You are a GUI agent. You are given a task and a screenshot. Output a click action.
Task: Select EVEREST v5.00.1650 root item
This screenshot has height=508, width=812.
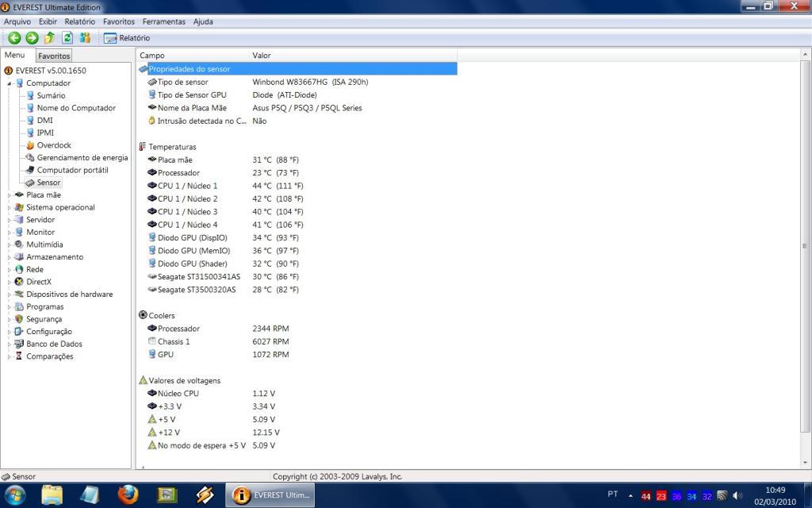click(45, 71)
